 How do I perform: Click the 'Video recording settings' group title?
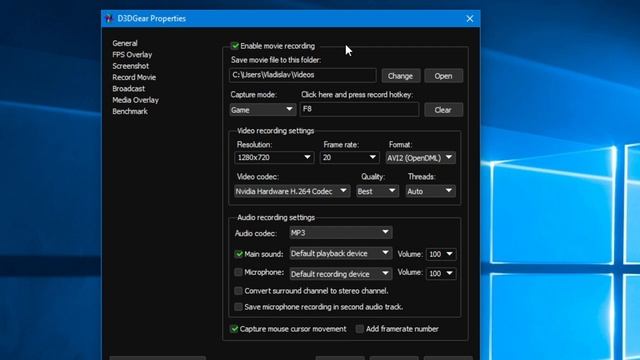[x=276, y=131]
